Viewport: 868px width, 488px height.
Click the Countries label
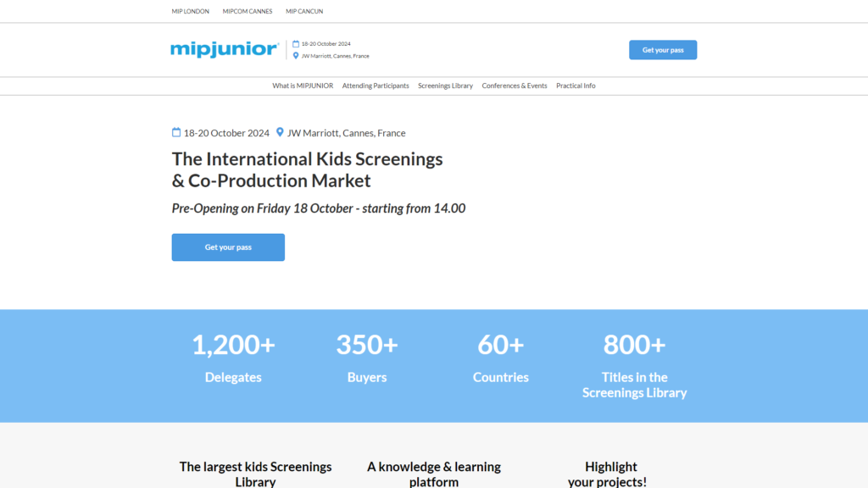500,377
